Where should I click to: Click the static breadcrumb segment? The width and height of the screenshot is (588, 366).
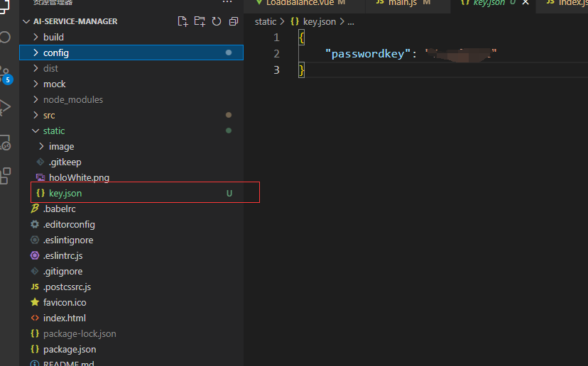[x=266, y=22]
